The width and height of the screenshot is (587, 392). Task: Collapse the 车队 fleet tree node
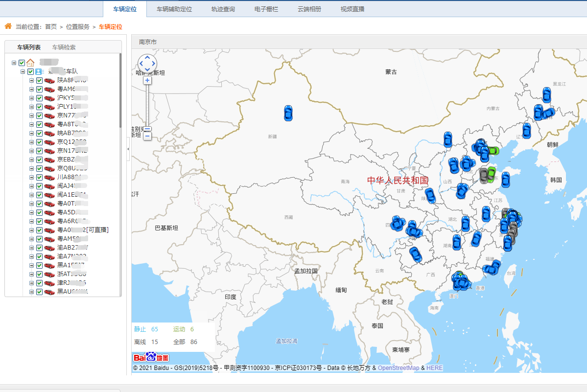point(23,71)
